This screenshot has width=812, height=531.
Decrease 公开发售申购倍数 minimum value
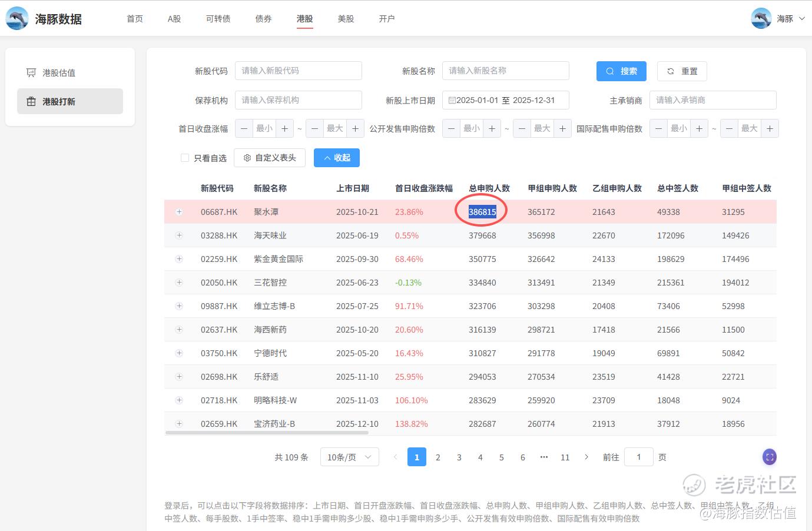[451, 128]
